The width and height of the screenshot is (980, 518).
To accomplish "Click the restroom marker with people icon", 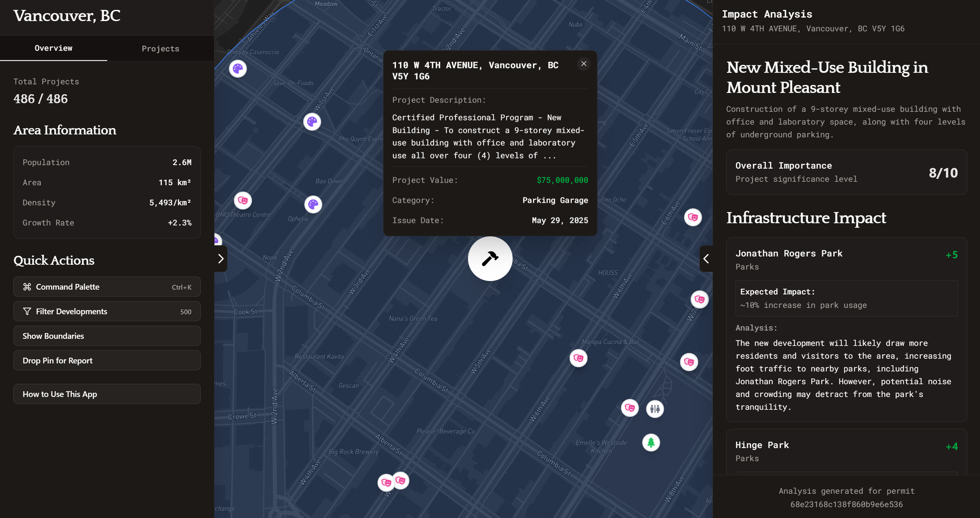I will [655, 409].
